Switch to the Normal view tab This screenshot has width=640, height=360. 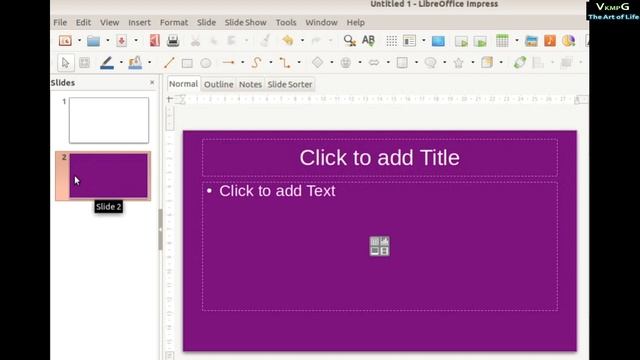[184, 84]
